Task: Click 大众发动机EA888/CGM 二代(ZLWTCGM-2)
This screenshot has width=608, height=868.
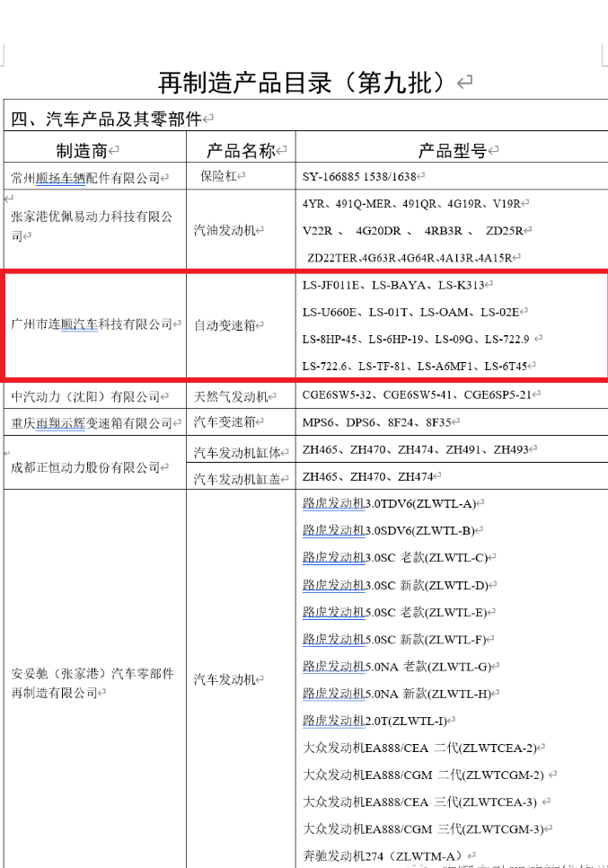Action: tap(423, 775)
